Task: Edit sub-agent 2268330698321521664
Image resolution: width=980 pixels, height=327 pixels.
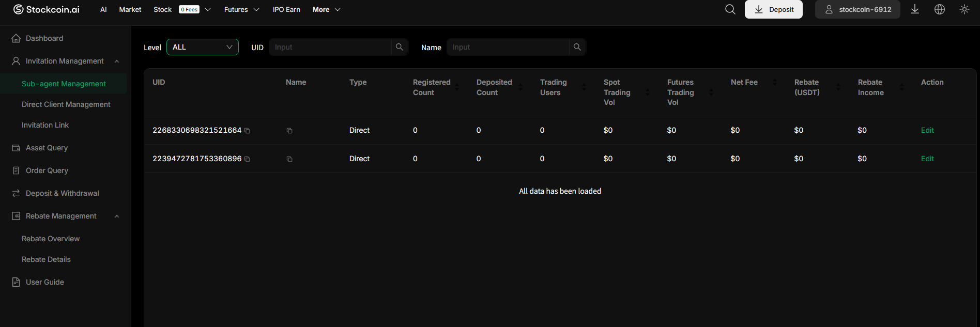Action: point(927,130)
